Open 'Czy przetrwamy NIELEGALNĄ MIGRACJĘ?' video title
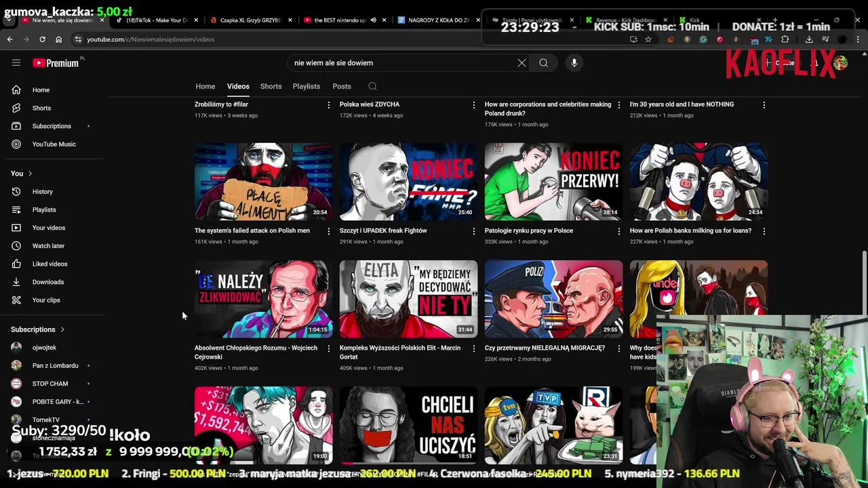The height and width of the screenshot is (488, 868). tap(545, 348)
